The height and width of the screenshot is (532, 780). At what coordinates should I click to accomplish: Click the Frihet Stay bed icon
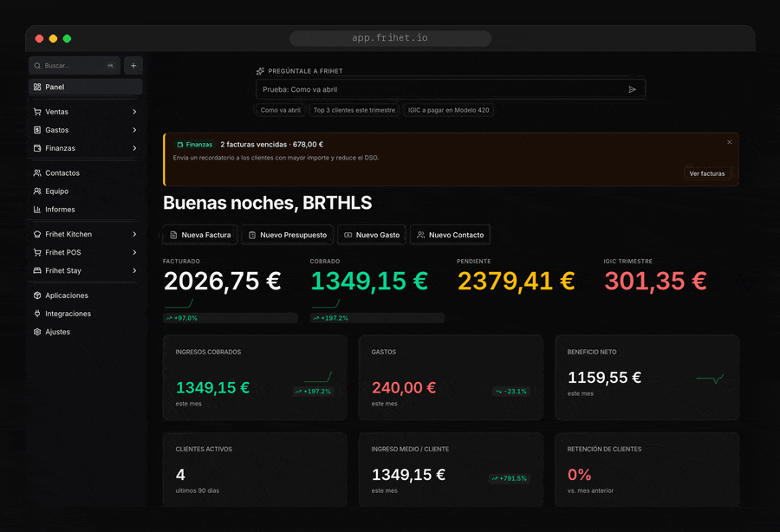(37, 270)
